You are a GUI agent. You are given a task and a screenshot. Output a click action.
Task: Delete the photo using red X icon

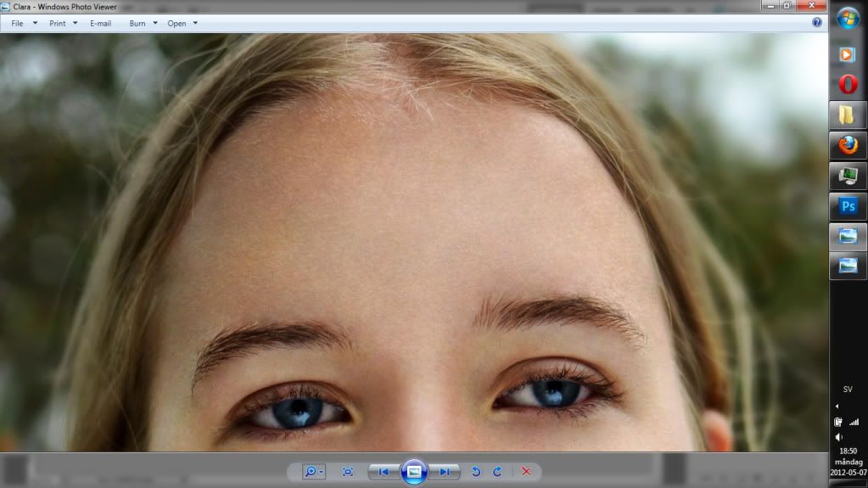(x=526, y=471)
